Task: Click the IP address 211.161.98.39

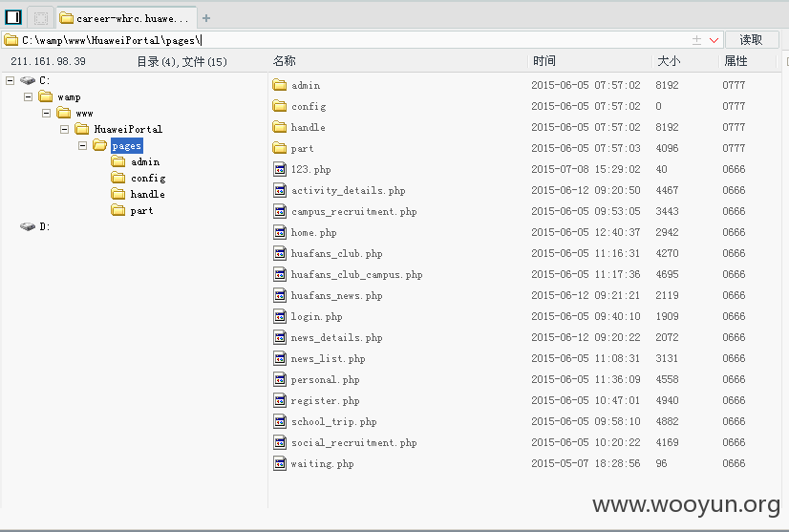Action: [x=49, y=61]
